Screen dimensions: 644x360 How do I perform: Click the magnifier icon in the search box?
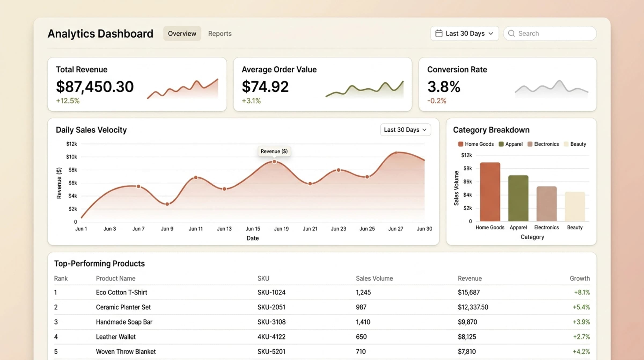click(x=511, y=33)
